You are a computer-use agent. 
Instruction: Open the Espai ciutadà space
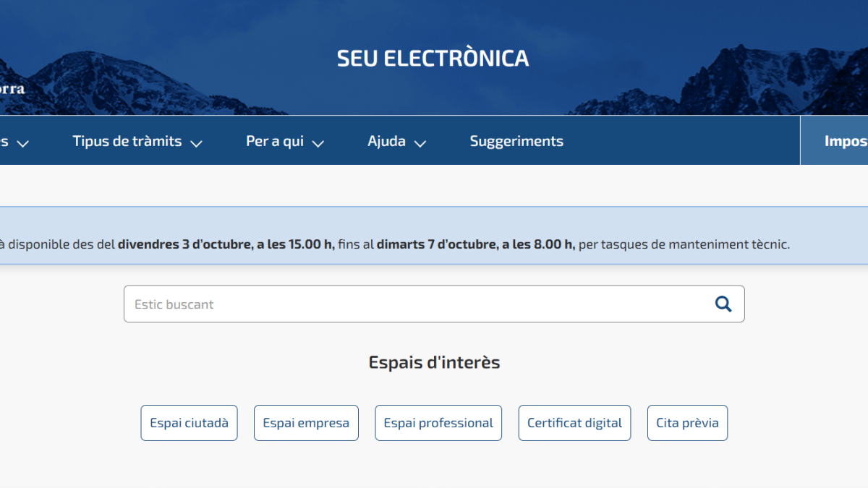tap(189, 423)
